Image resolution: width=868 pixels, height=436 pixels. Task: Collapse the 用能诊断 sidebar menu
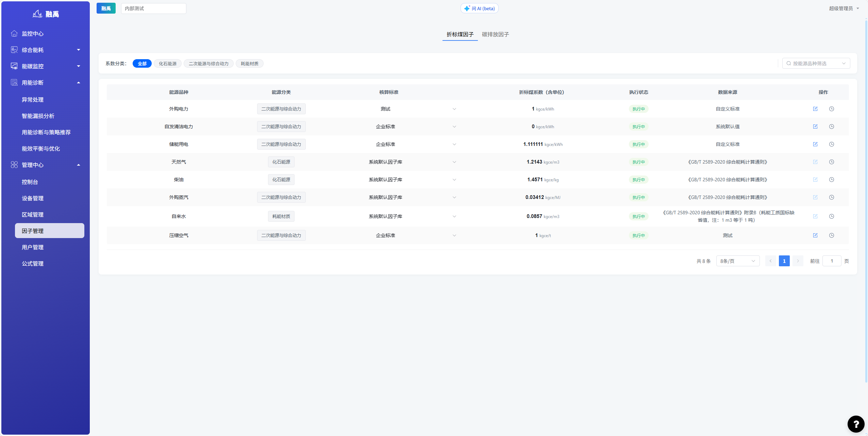pyautogui.click(x=79, y=82)
